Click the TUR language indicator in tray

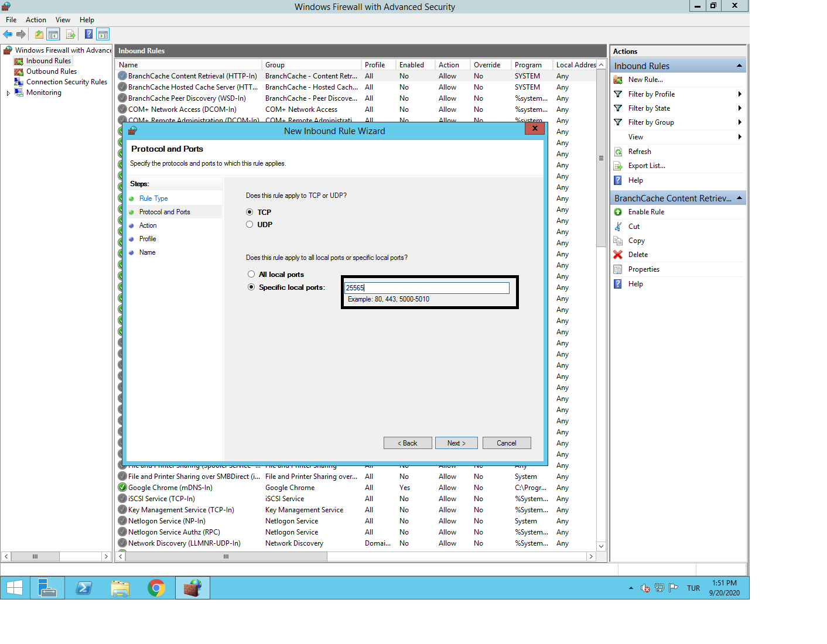tap(693, 588)
